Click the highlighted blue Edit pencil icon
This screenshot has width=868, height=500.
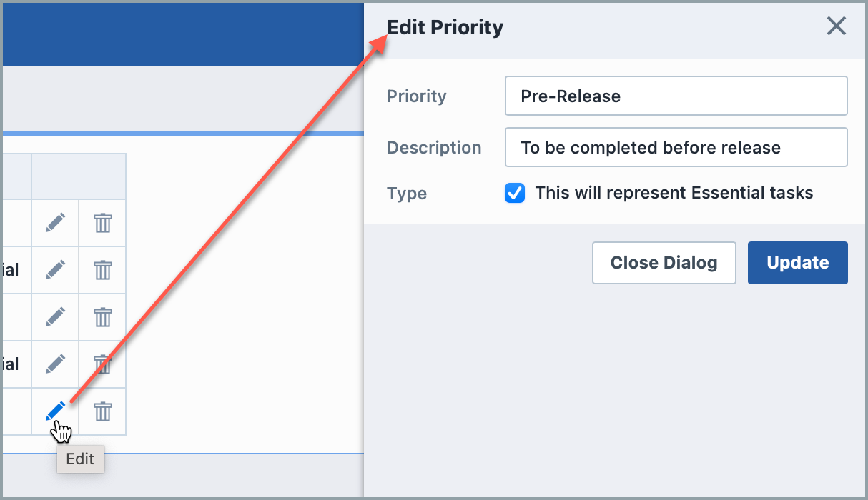(55, 411)
